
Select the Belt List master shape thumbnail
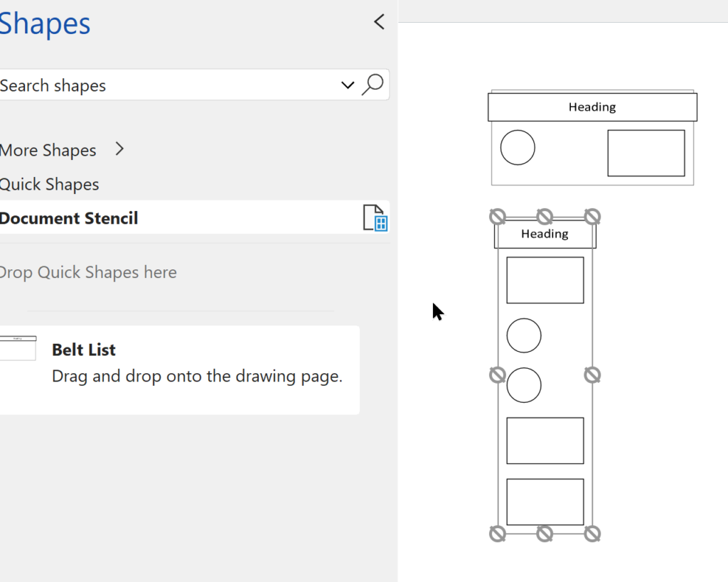tap(18, 347)
